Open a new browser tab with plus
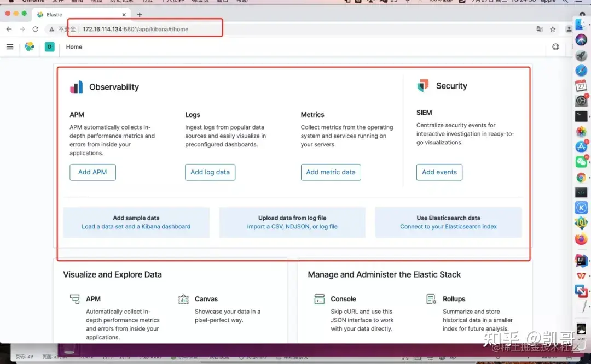Screen dimensions: 591x364 140,15
